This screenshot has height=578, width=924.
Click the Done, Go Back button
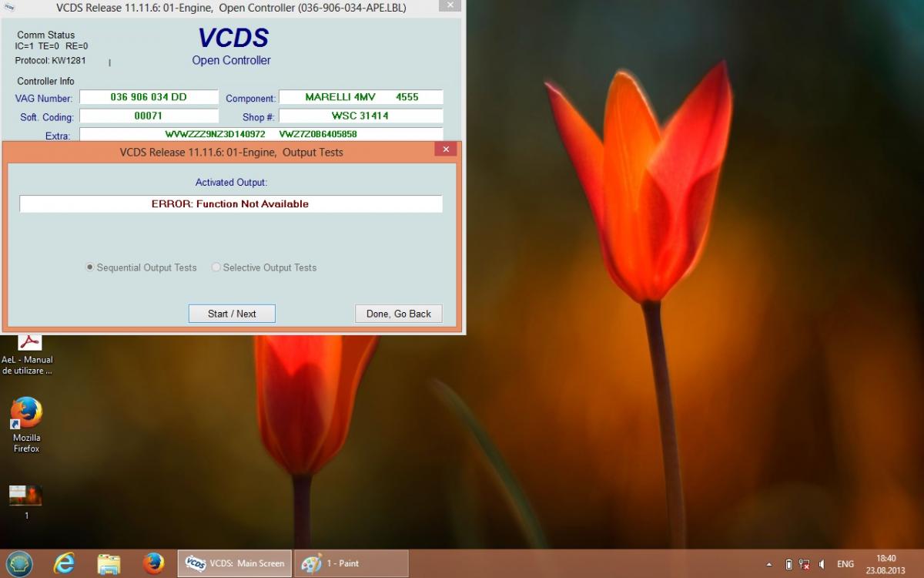pyautogui.click(x=399, y=314)
